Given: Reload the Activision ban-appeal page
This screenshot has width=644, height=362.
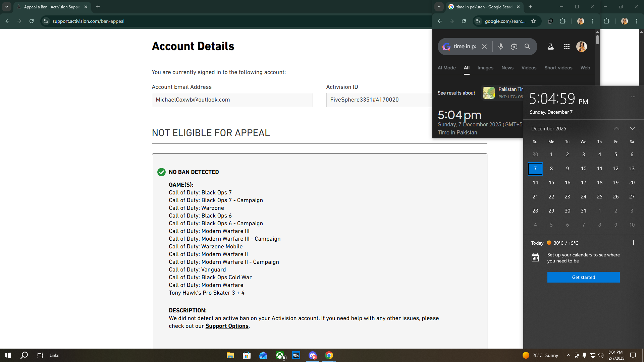Looking at the screenshot, I should 32,21.
